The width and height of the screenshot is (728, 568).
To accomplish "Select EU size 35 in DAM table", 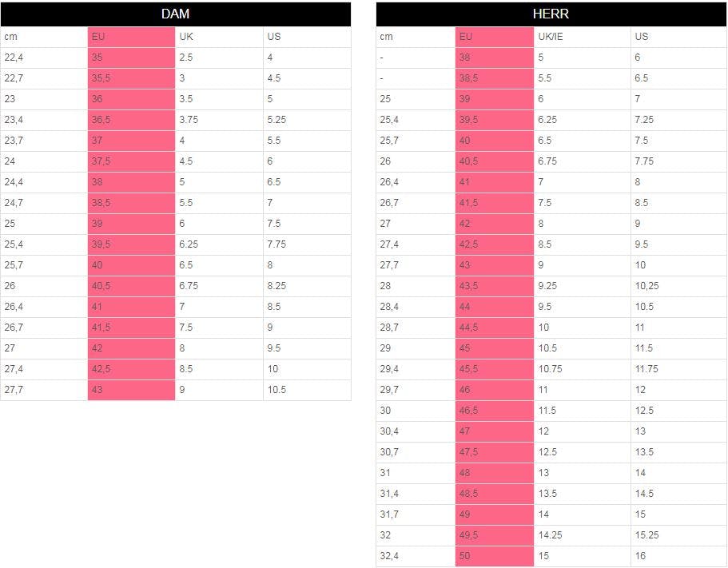I will click(x=131, y=58).
